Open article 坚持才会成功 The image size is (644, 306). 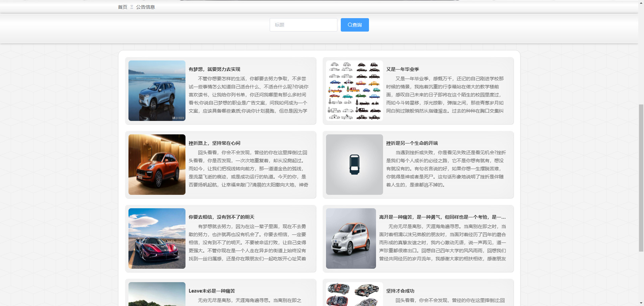pyautogui.click(x=400, y=291)
